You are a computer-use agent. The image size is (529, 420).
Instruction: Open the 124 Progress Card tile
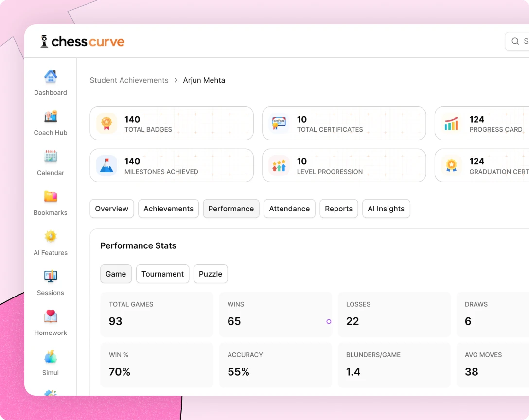(482, 123)
